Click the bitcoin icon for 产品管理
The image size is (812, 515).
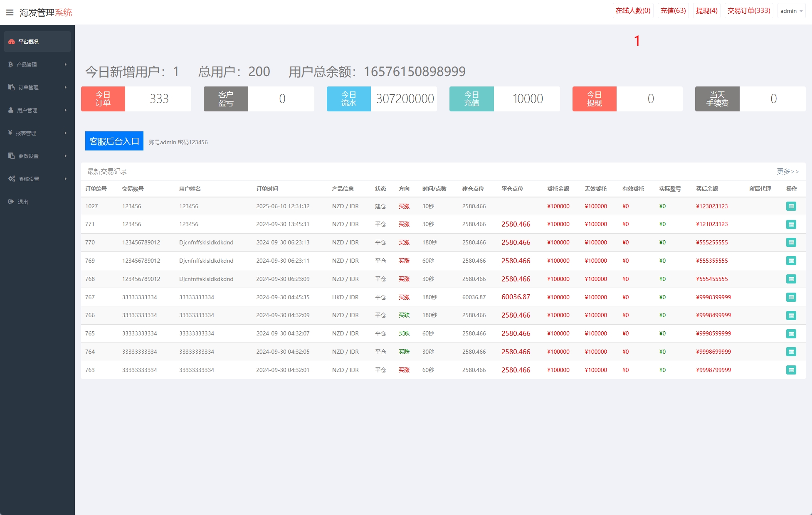(11, 64)
